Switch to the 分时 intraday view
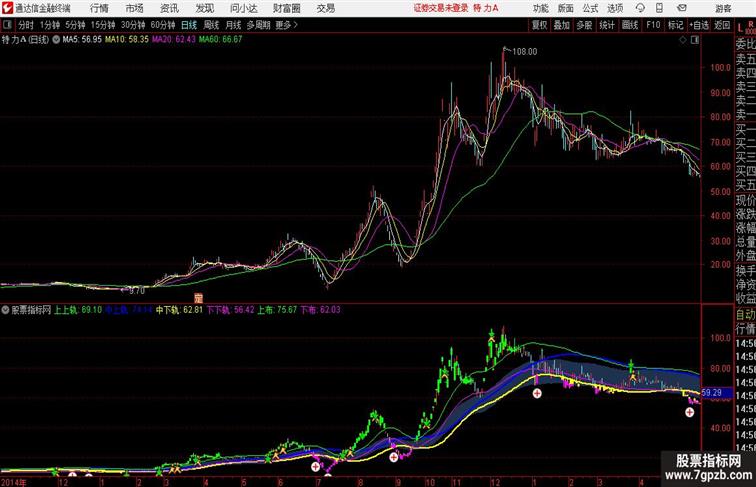 tap(26, 25)
